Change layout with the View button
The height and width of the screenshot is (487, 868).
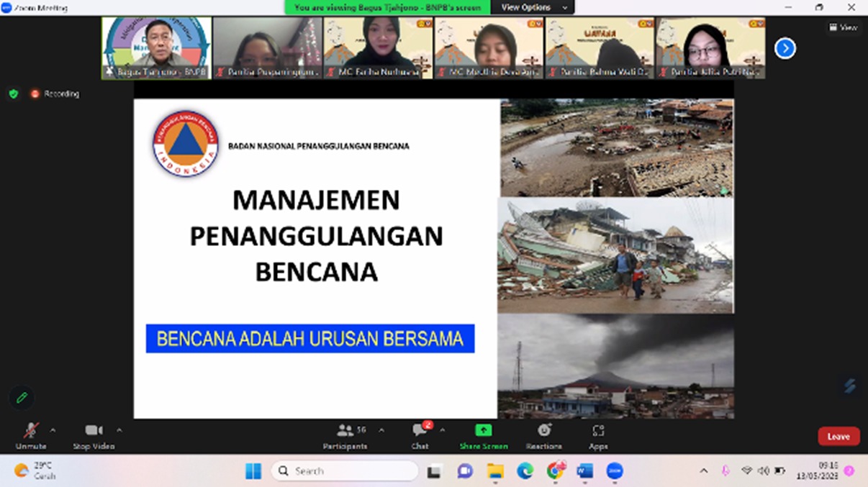click(x=843, y=27)
